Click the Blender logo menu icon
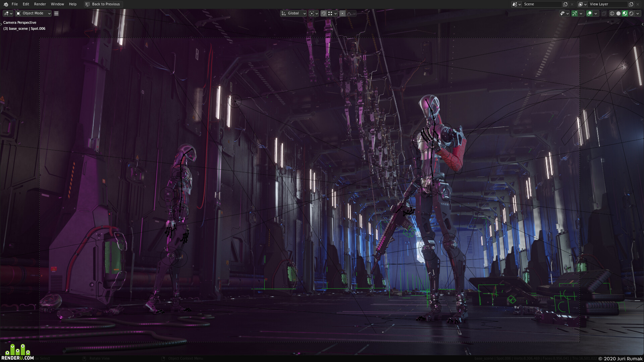The height and width of the screenshot is (362, 644). 6,4
